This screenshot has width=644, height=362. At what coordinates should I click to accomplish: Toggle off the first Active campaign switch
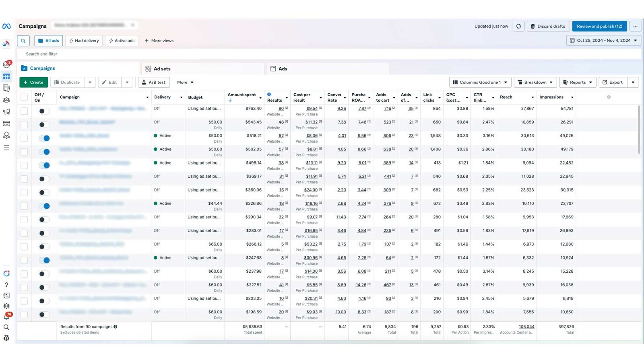pyautogui.click(x=44, y=138)
